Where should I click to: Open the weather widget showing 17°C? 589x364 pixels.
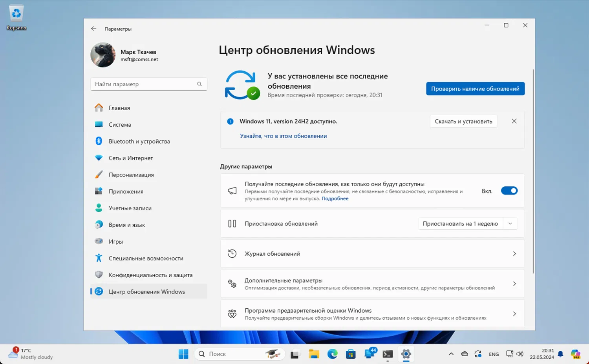[31, 354]
